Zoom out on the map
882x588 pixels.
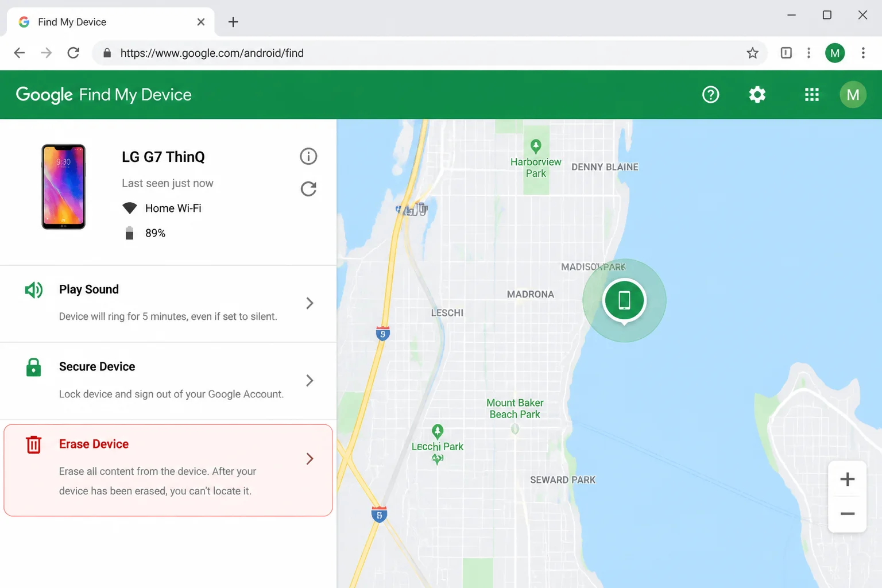[847, 514]
